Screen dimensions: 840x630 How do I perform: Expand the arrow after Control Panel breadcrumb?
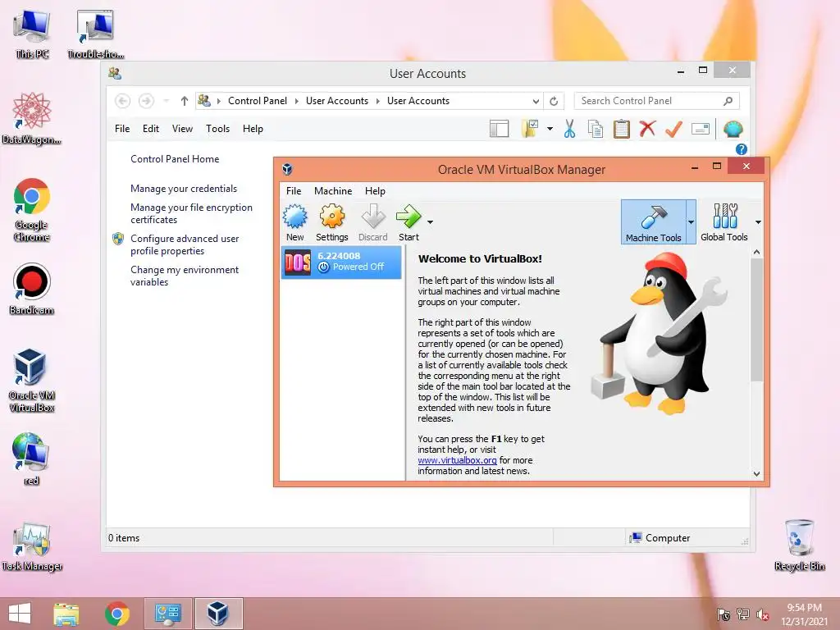tap(296, 101)
